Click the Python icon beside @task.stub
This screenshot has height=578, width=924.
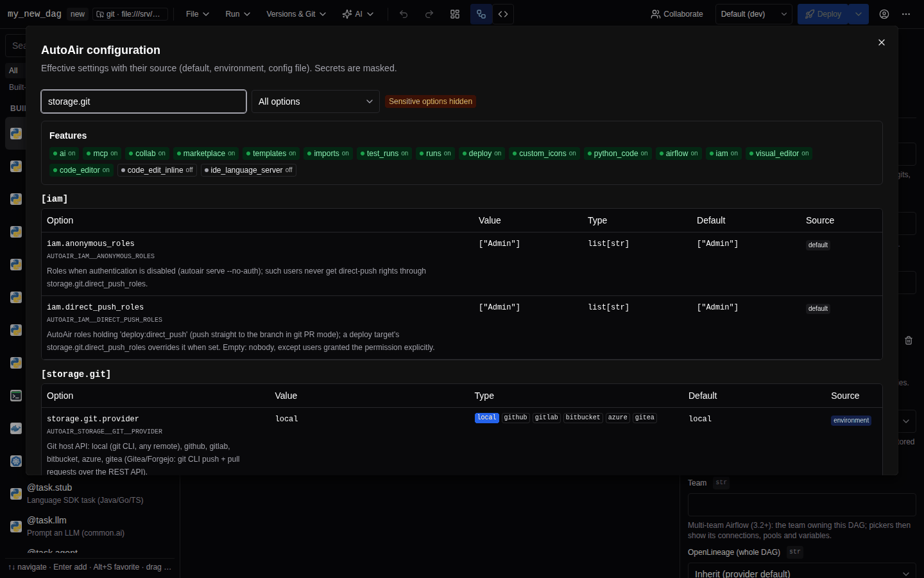pyautogui.click(x=16, y=494)
